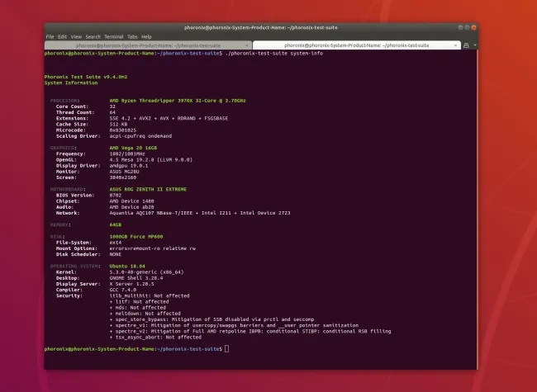Viewport: 537px width, 392px height.
Task: Click the 'AMD Vega 20 16GB' graphics text
Action: pos(133,148)
